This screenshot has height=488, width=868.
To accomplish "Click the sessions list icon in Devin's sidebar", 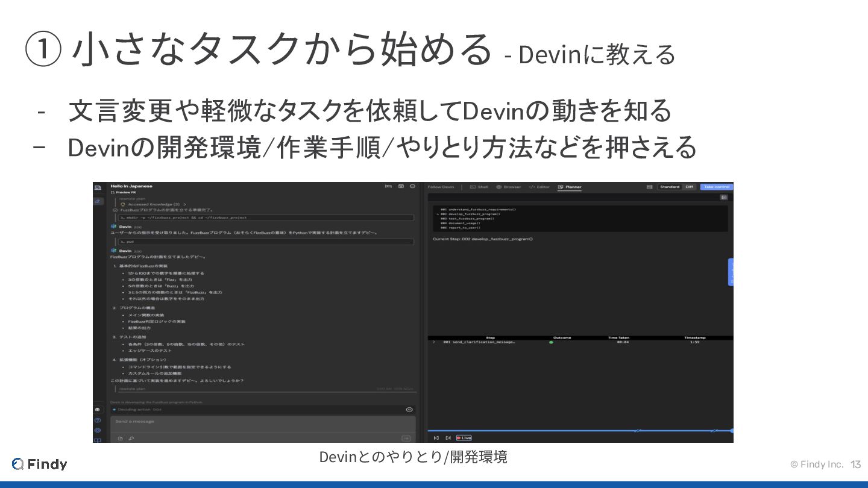I will [x=98, y=188].
